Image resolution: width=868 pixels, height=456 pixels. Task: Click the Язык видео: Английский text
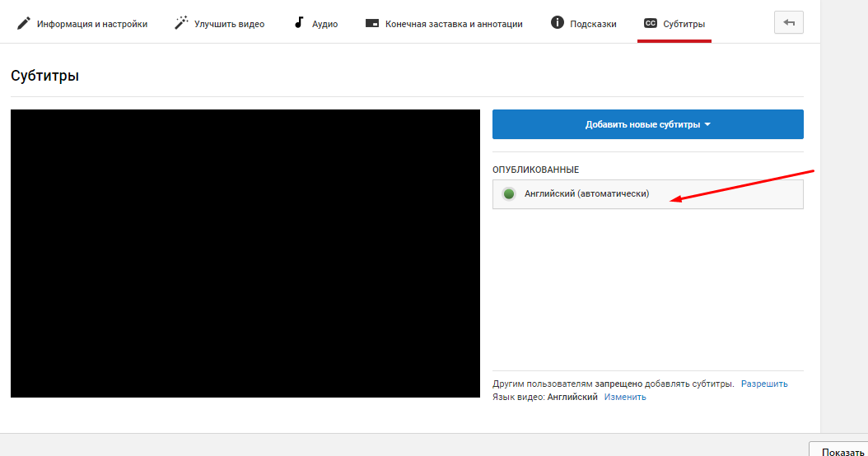pyautogui.click(x=544, y=397)
